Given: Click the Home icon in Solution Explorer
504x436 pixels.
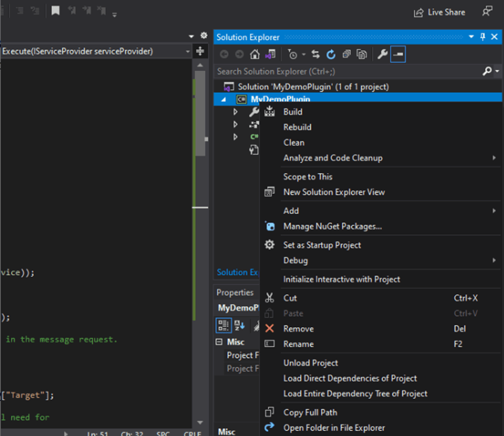Looking at the screenshot, I should pos(255,54).
